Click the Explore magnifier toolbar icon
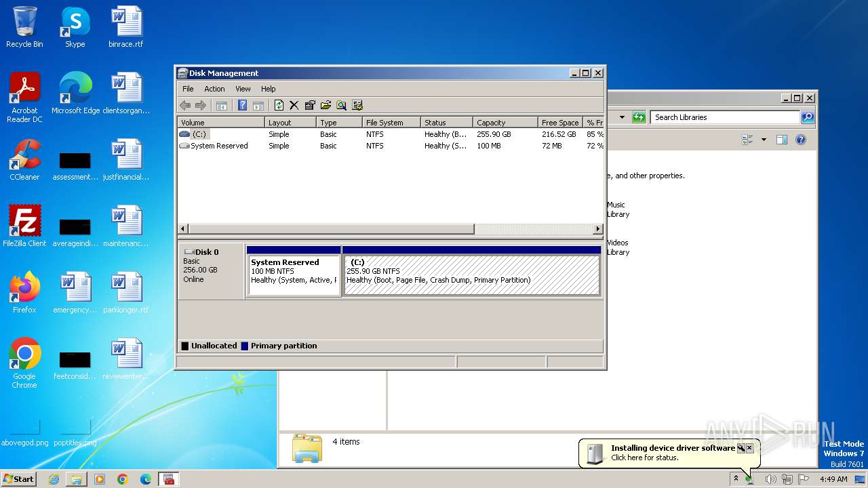Image resolution: width=868 pixels, height=488 pixels. [341, 105]
